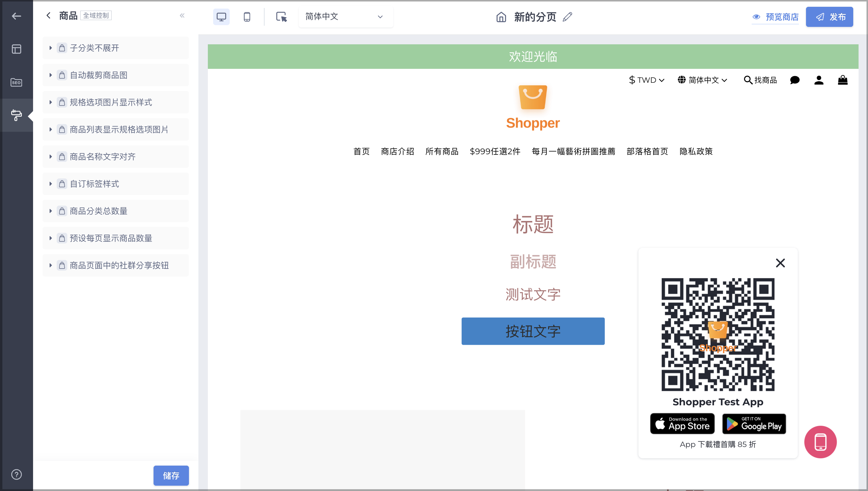868x491 pixels.
Task: Expand the 商品列表显示规格选项图片 section
Action: (115, 129)
